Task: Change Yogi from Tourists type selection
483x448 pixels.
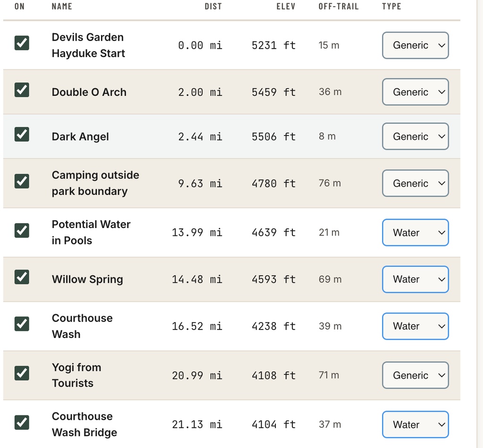Action: [x=415, y=375]
